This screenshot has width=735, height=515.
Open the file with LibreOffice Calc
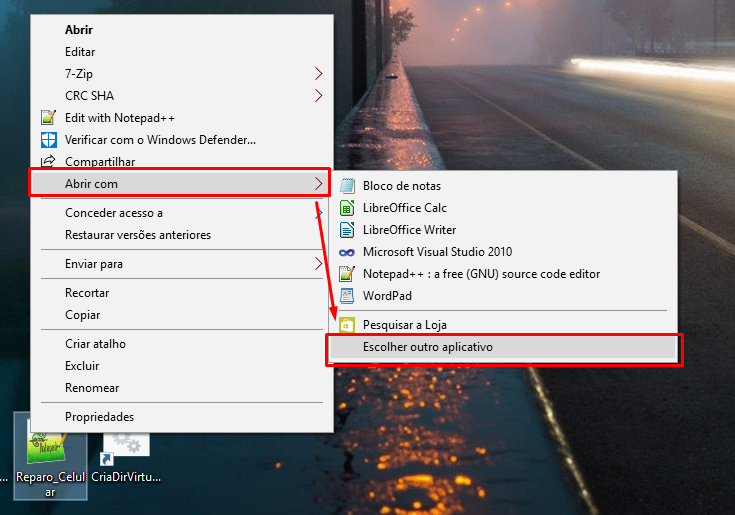503,208
